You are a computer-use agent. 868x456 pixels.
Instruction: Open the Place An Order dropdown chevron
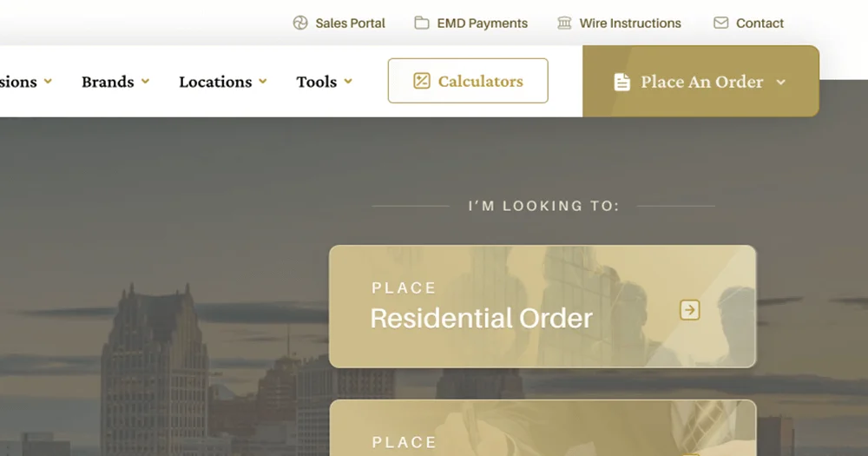[x=781, y=83]
